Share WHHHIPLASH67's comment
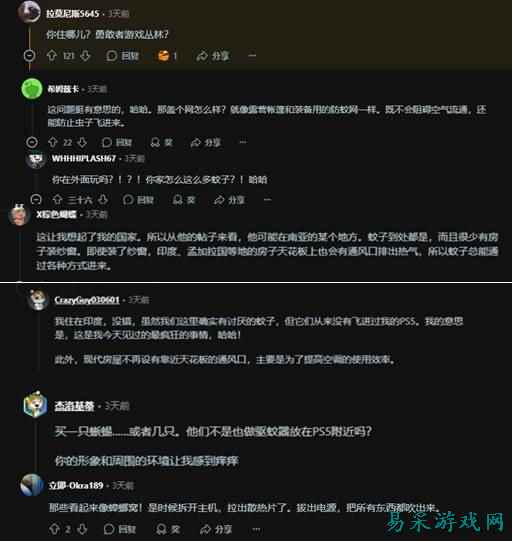 coord(229,200)
